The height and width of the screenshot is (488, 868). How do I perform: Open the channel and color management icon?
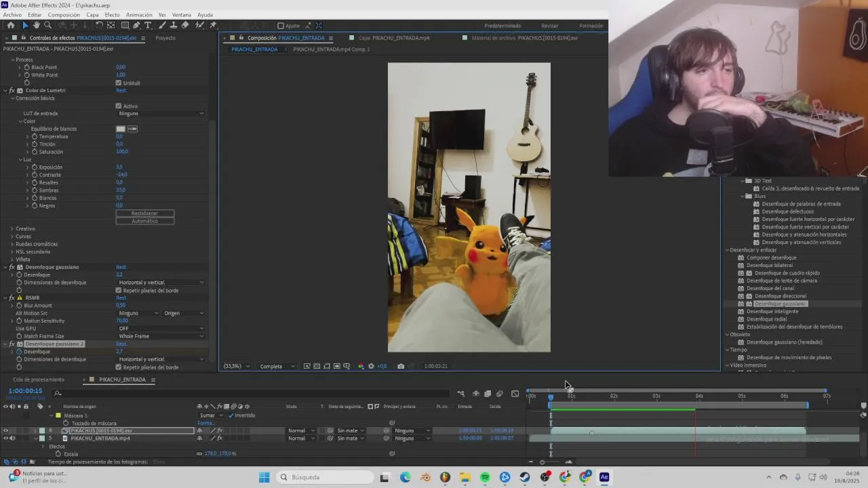[361, 366]
